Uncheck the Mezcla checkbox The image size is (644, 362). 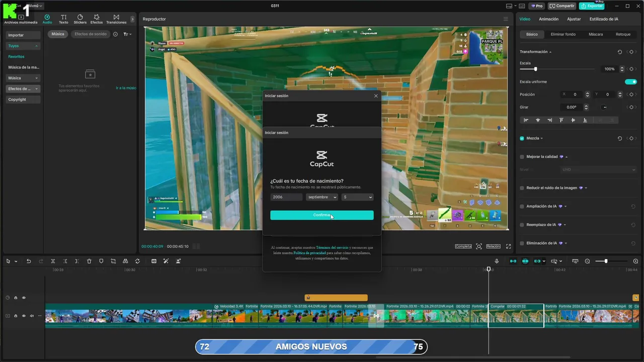pyautogui.click(x=522, y=138)
